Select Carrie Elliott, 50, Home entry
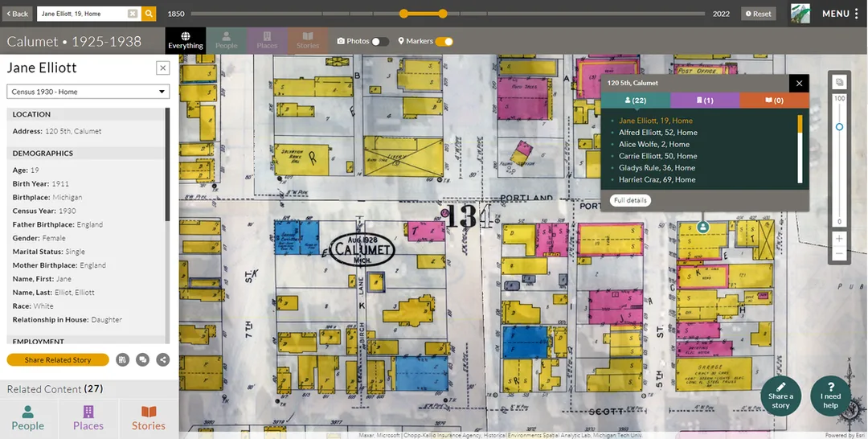 657,156
